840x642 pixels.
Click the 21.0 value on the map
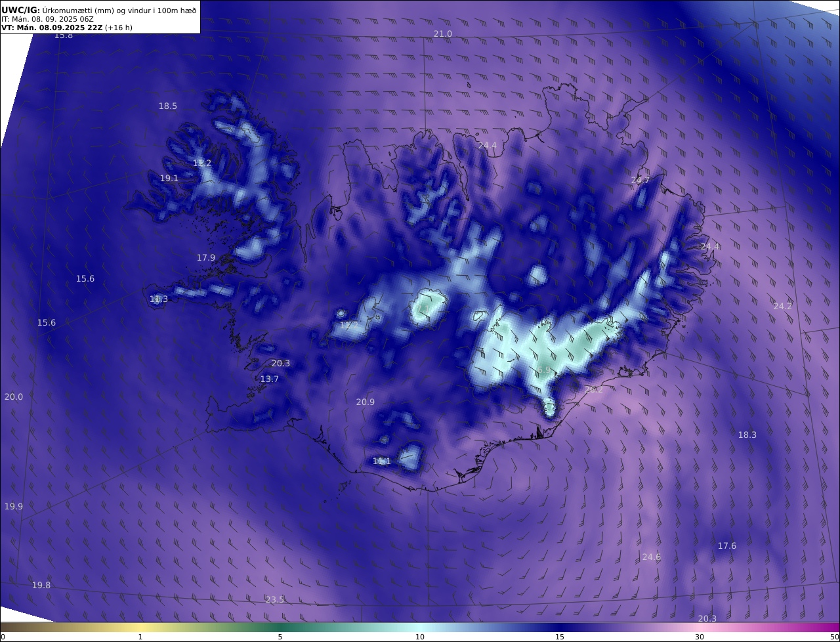click(443, 33)
